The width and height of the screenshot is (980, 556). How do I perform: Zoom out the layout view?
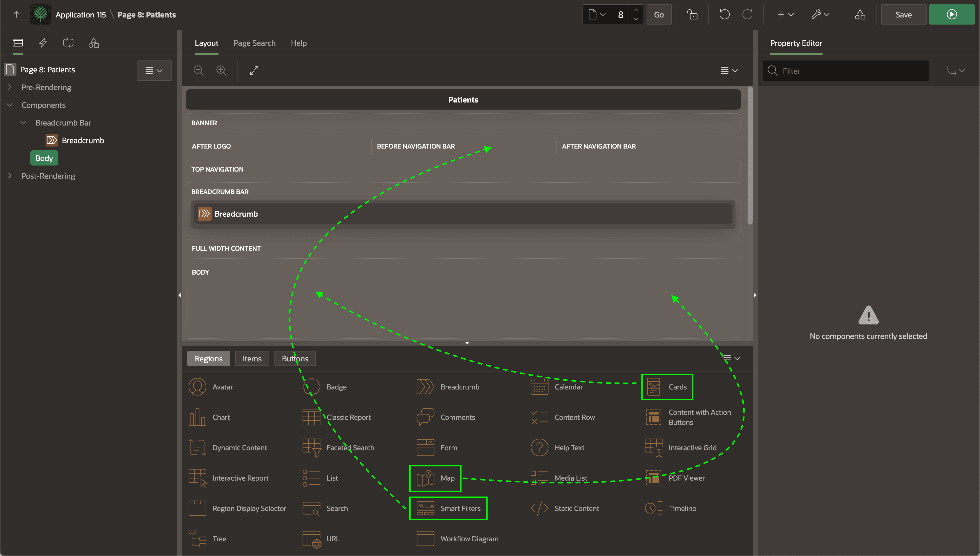coord(198,70)
